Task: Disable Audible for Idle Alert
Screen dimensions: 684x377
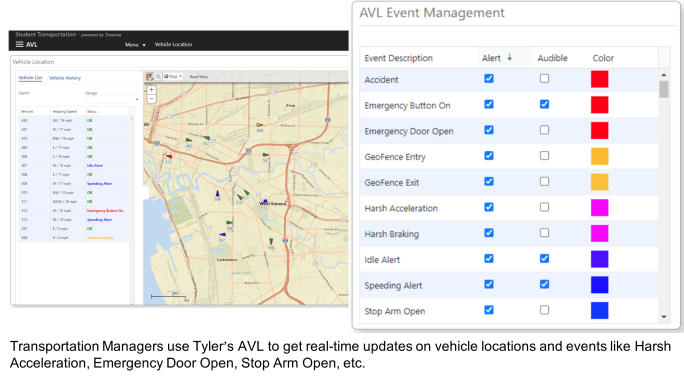Action: (x=544, y=259)
